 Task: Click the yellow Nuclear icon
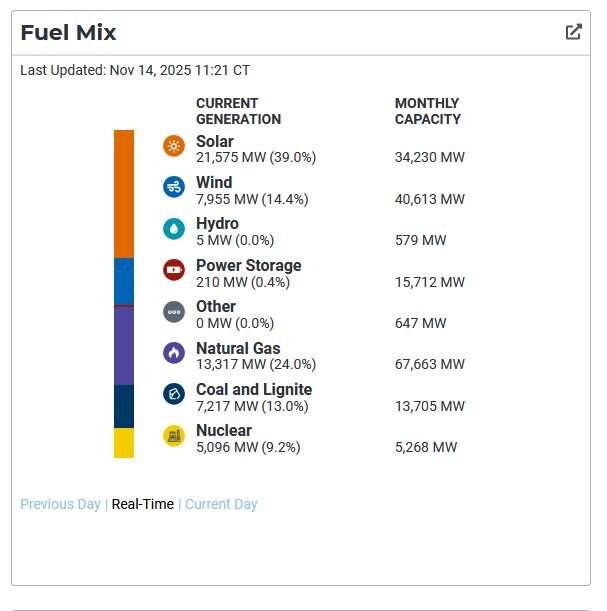click(174, 435)
